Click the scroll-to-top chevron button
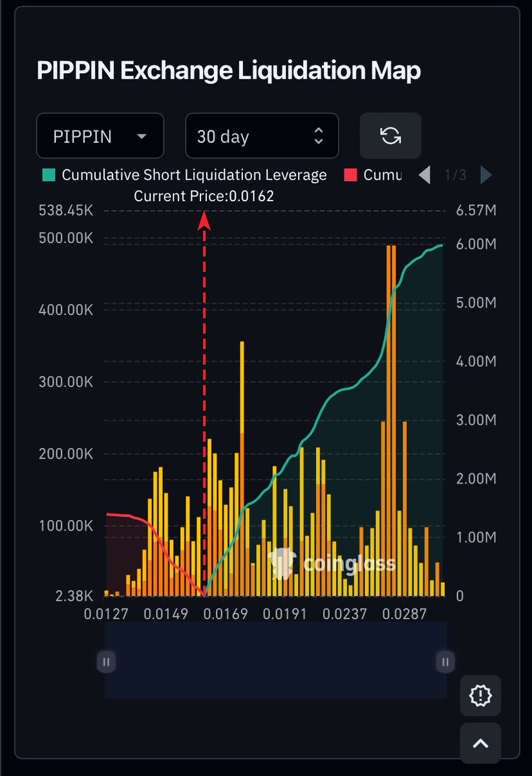This screenshot has width=532, height=776. click(x=480, y=743)
